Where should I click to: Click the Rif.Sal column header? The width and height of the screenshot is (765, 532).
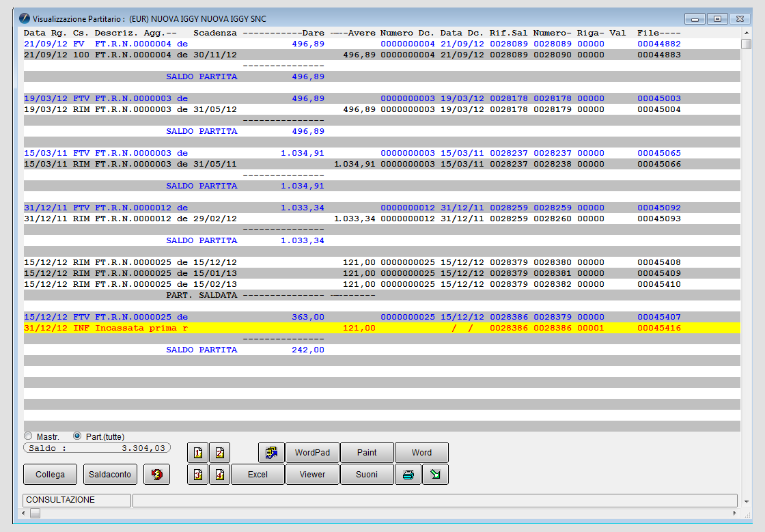509,33
